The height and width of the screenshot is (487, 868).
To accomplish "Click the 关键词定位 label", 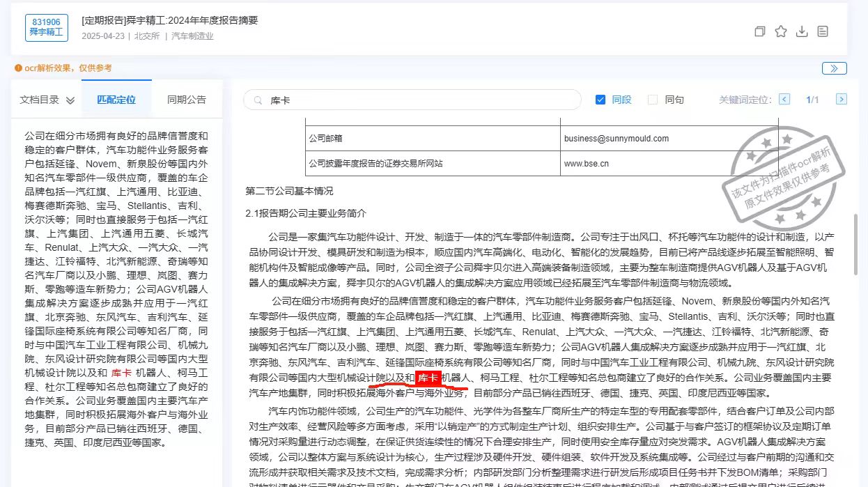I will point(745,100).
